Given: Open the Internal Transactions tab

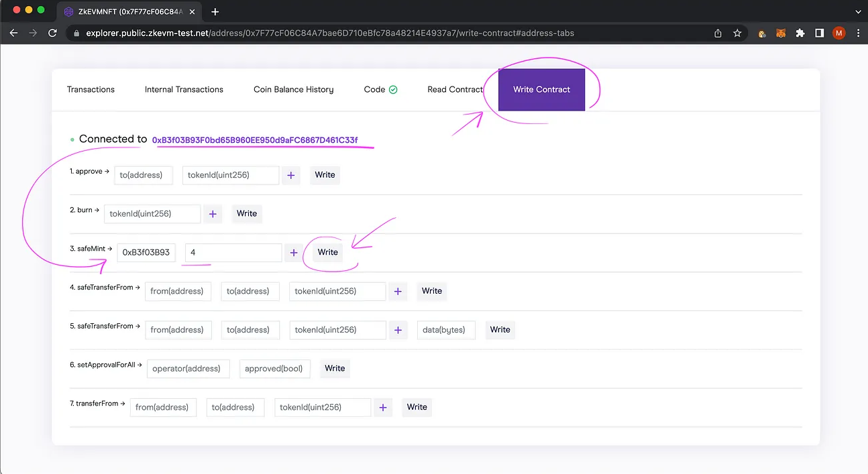Looking at the screenshot, I should [x=184, y=90].
